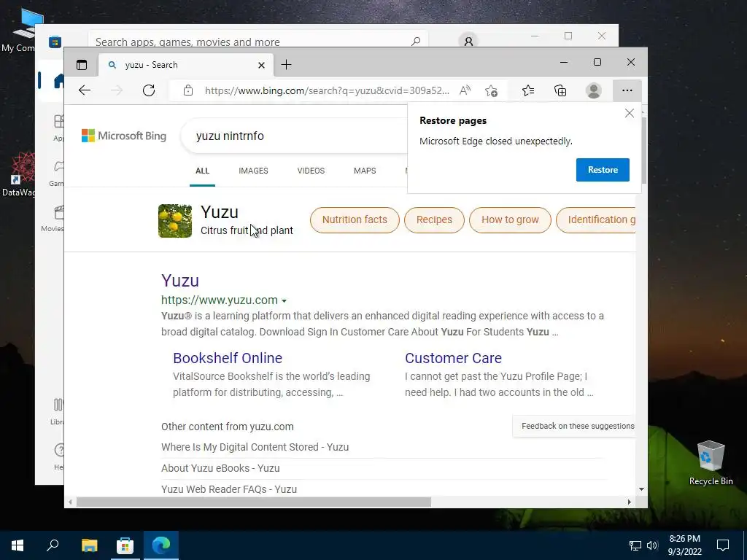The image size is (747, 560).
Task: Open Help in Microsoft Store sidebar
Action: 59,456
